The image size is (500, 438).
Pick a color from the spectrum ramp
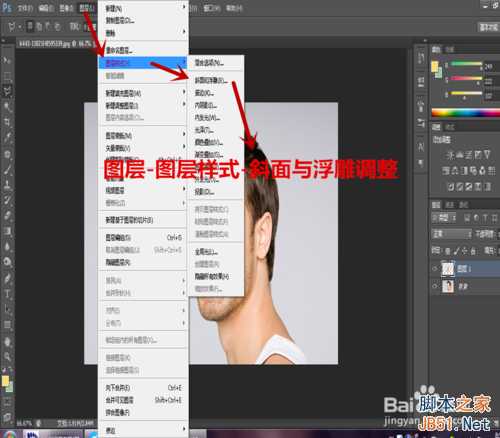tap(466, 113)
